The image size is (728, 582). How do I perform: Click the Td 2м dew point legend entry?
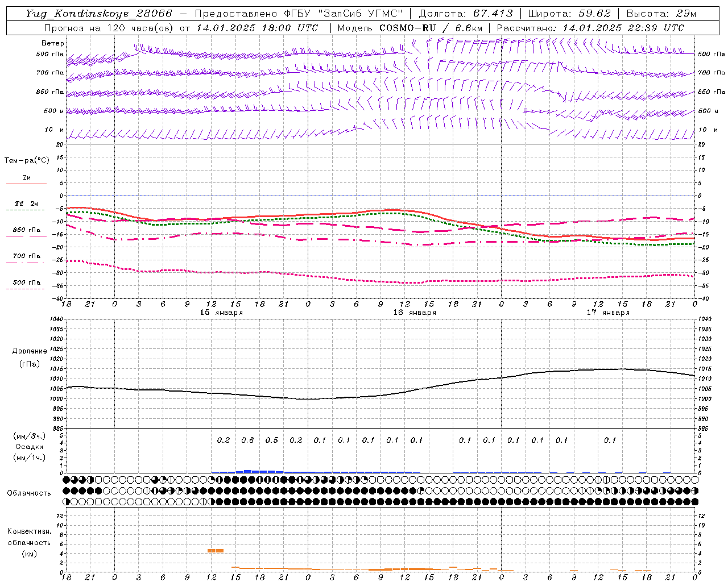27,205
